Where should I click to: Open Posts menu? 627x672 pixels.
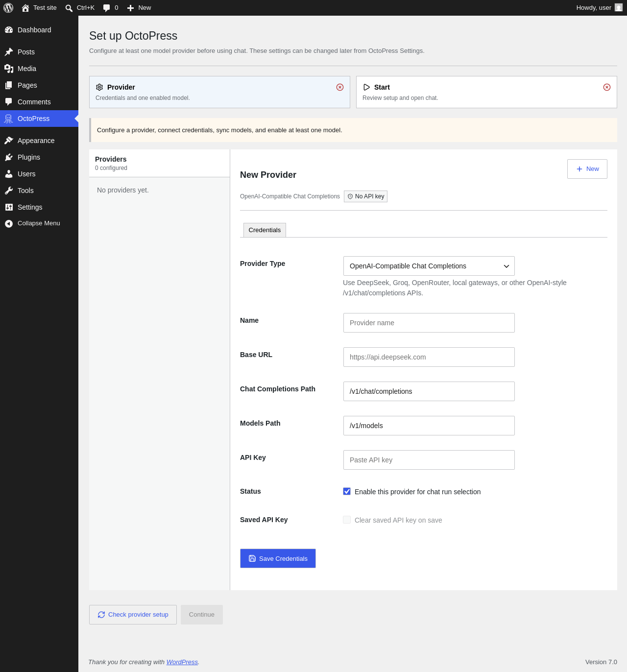tap(39, 52)
